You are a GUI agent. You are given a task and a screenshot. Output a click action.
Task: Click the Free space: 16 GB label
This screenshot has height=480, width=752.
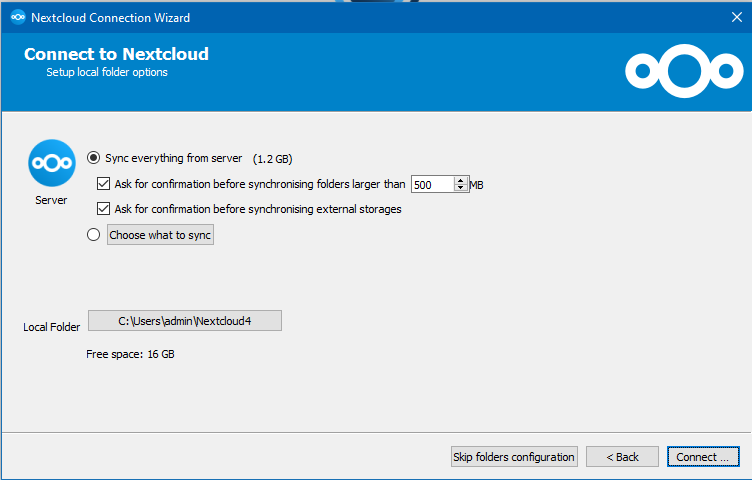tap(130, 354)
